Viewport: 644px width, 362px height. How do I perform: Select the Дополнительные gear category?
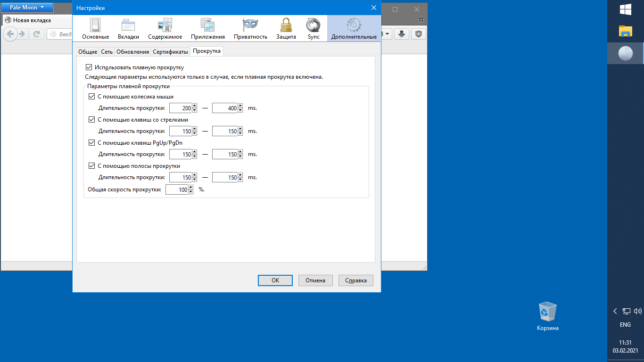pos(354,29)
